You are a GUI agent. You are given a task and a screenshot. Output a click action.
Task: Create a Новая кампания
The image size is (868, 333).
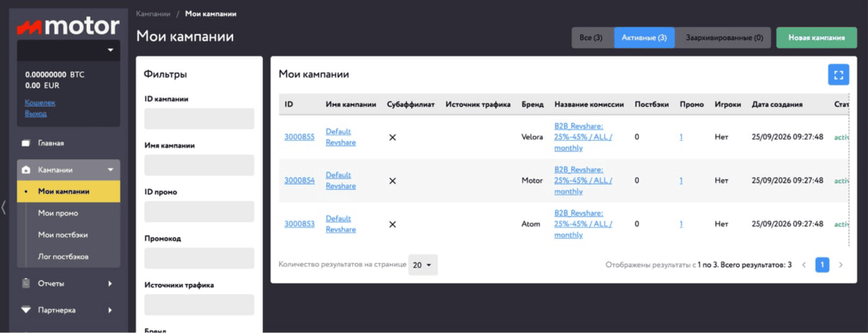point(817,38)
